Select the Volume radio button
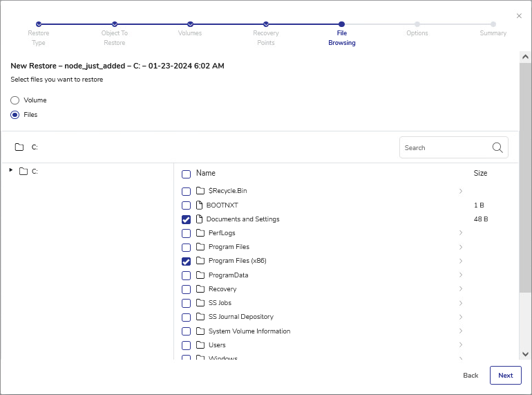 coord(15,100)
